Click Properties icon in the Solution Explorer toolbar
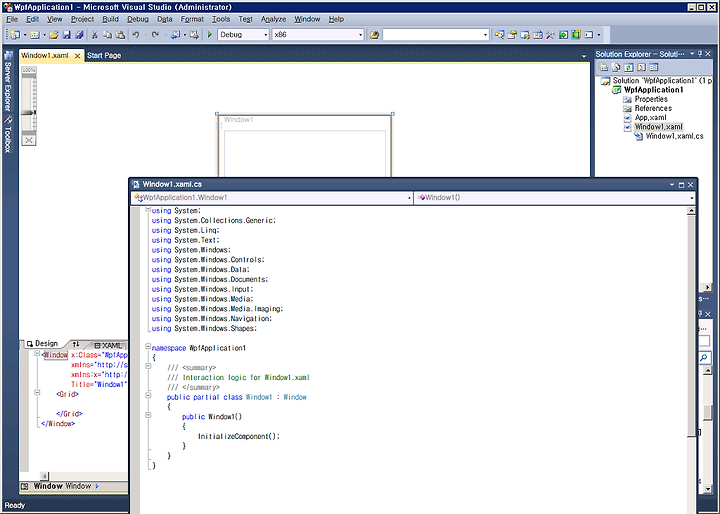 tap(603, 68)
